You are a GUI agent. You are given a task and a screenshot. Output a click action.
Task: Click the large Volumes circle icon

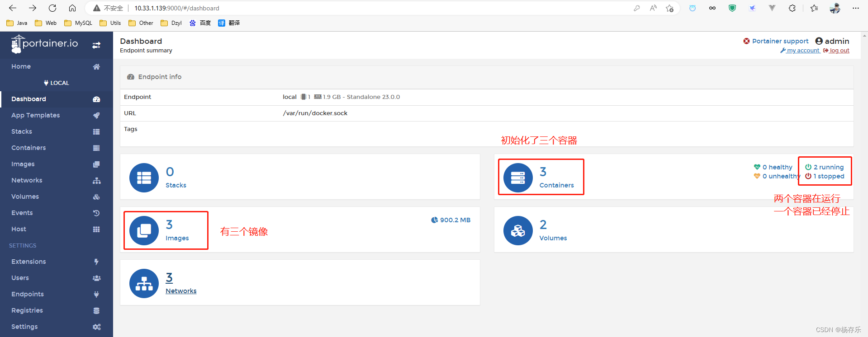click(x=518, y=230)
